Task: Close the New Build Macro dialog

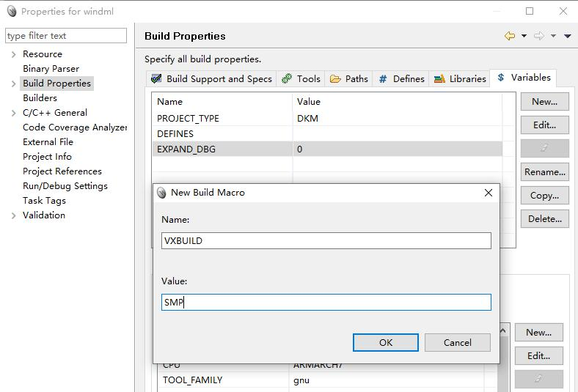Action: click(x=489, y=193)
